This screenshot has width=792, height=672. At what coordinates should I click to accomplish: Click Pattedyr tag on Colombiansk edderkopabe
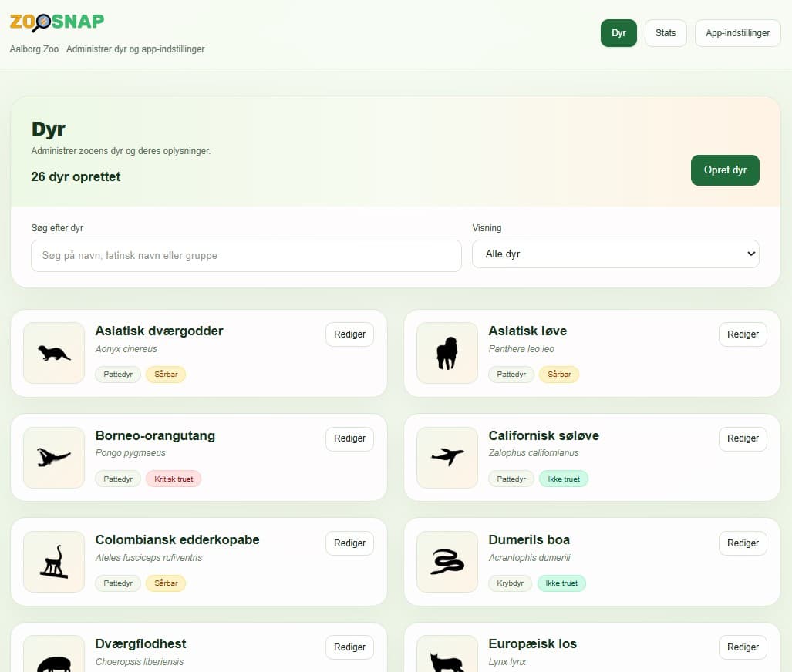click(x=118, y=583)
